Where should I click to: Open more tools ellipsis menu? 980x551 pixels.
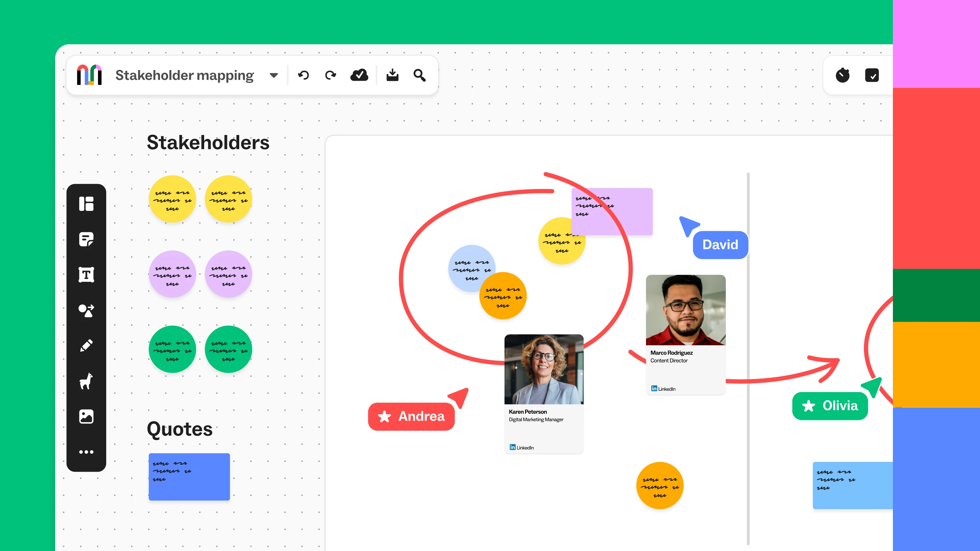pyautogui.click(x=86, y=452)
